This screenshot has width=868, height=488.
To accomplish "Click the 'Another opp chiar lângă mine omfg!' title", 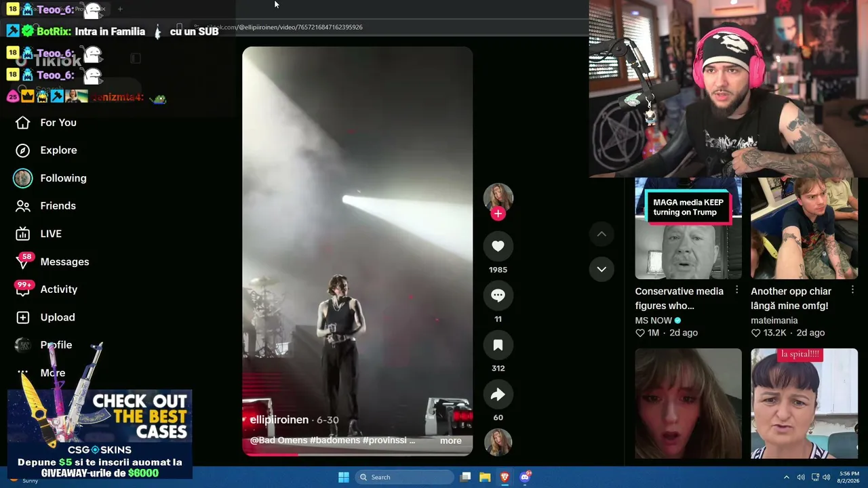I will [791, 299].
